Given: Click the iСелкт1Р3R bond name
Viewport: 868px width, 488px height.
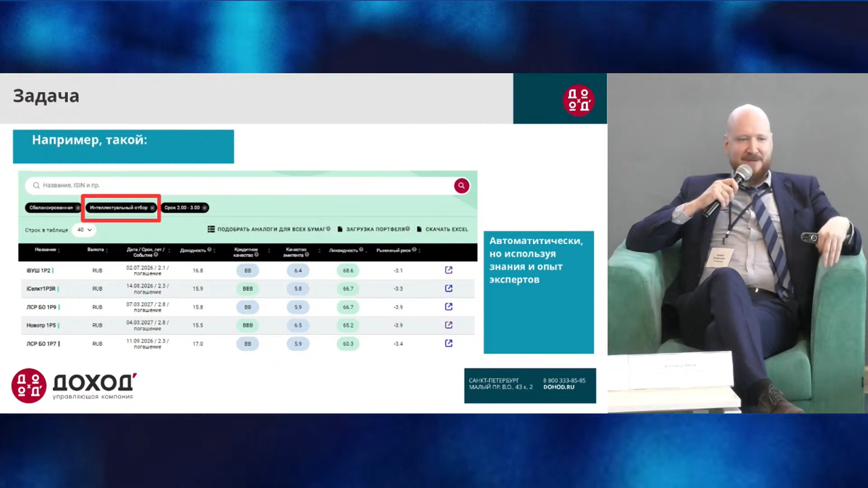Looking at the screenshot, I should pos(41,289).
